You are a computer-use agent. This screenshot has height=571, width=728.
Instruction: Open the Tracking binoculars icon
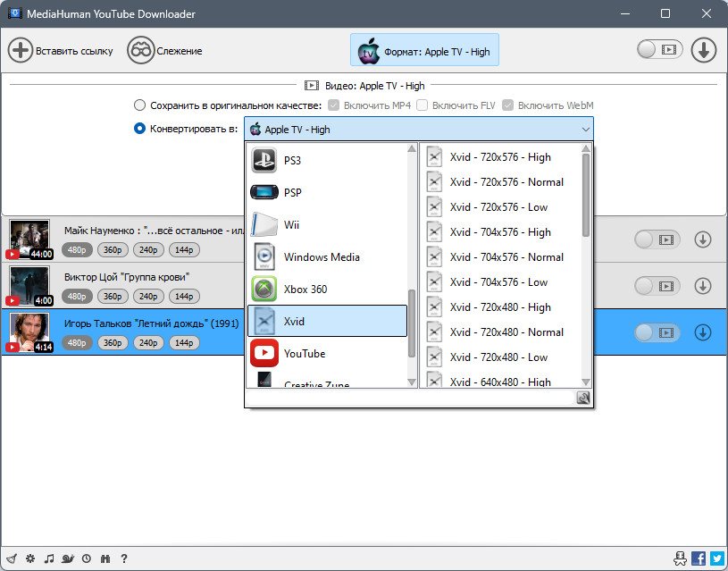(x=140, y=50)
